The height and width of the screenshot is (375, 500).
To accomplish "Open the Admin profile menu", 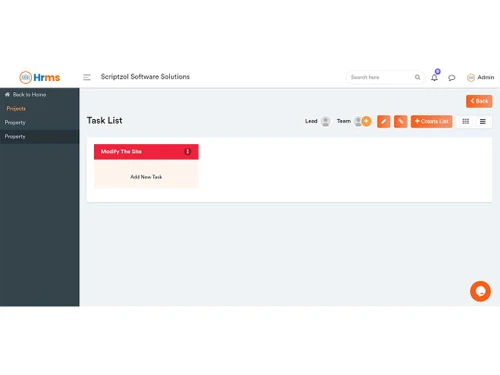I will click(481, 77).
